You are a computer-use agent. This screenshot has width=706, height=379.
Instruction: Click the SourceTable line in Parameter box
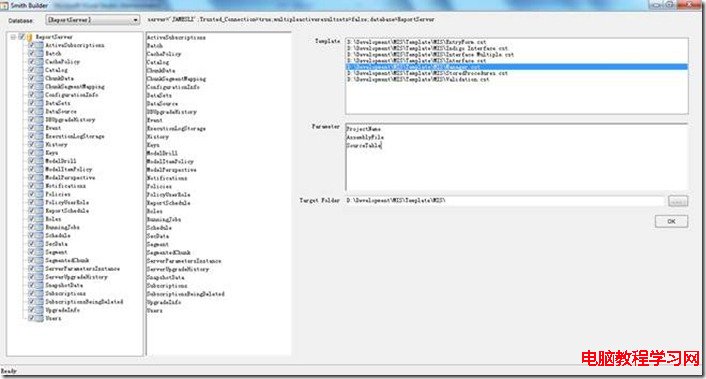pyautogui.click(x=364, y=145)
